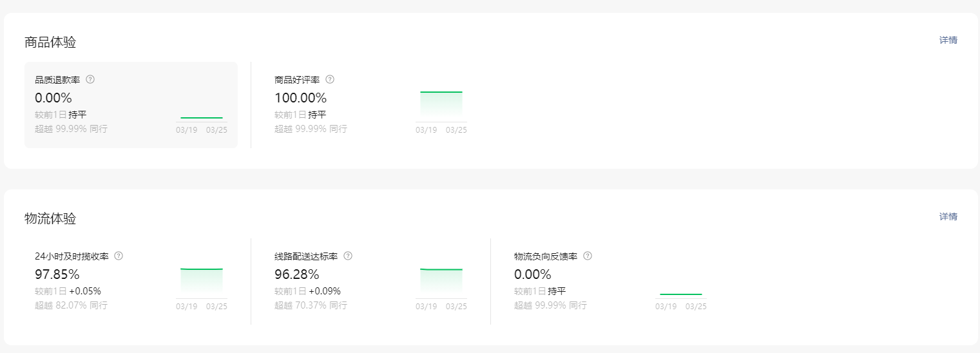The height and width of the screenshot is (353, 980).
Task: Click help icon beside 线路配送达标率
Action: (348, 256)
